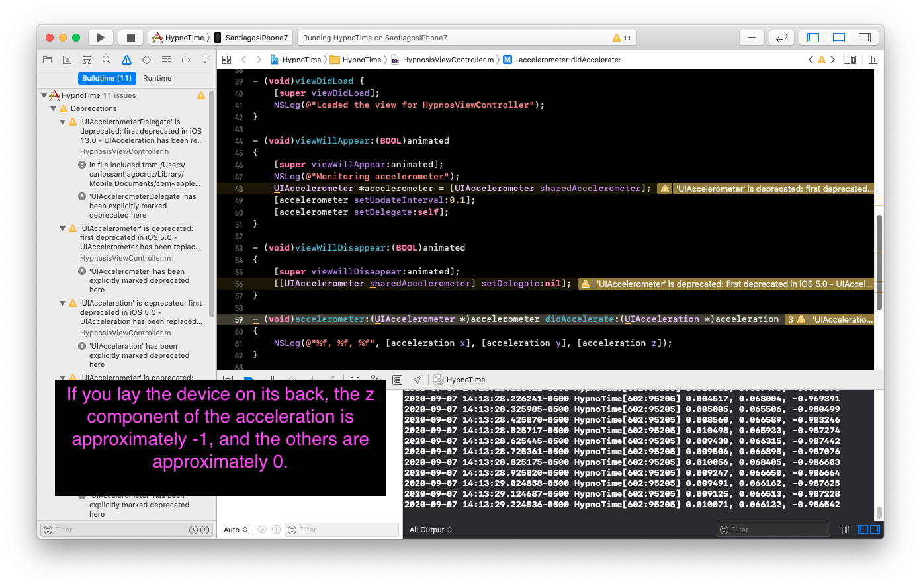The image size is (921, 588).
Task: Open the Auto variables view dropdown
Action: pos(236,530)
